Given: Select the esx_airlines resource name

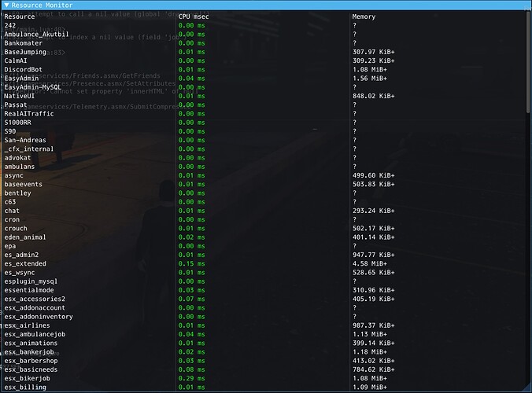Looking at the screenshot, I should [x=27, y=325].
